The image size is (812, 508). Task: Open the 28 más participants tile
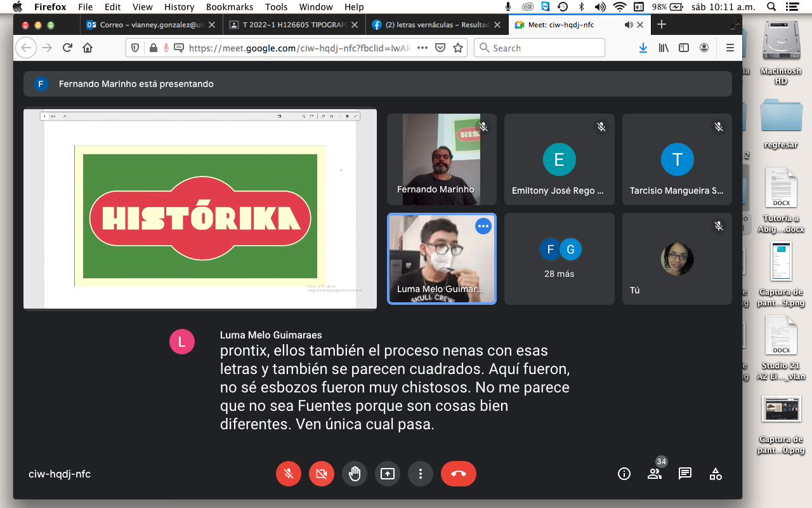559,258
